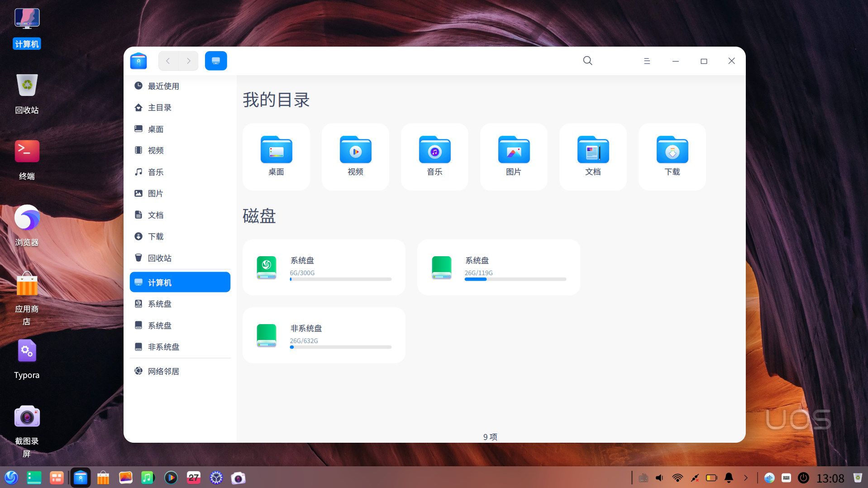Select the 计算机 tab in the address bar

tap(216, 60)
